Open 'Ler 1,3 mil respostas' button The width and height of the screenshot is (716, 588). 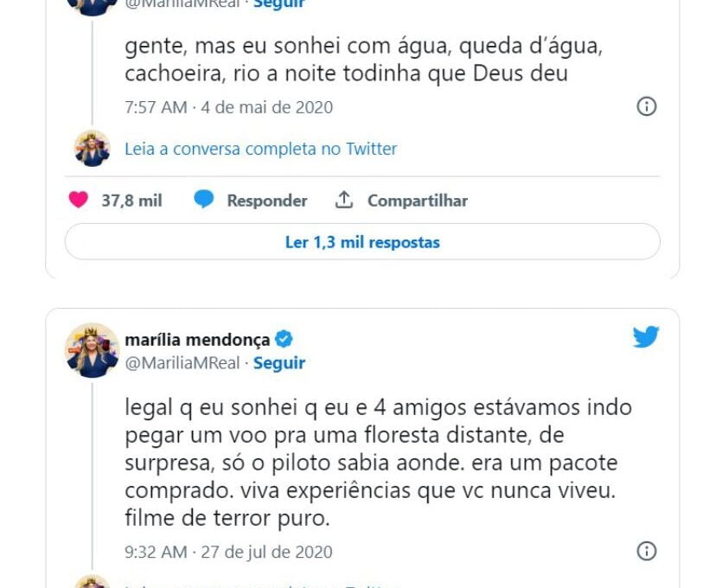(x=362, y=242)
